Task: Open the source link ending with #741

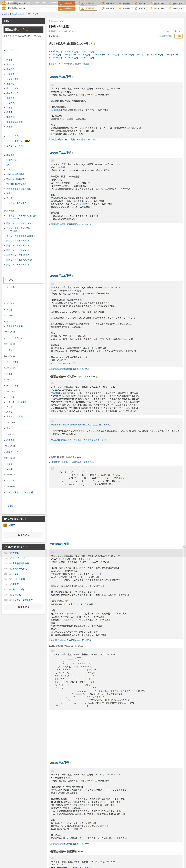Action: pos(73,139)
